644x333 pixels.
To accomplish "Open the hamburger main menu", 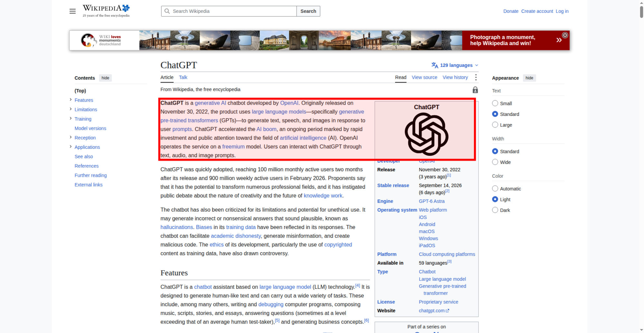I will tap(72, 11).
